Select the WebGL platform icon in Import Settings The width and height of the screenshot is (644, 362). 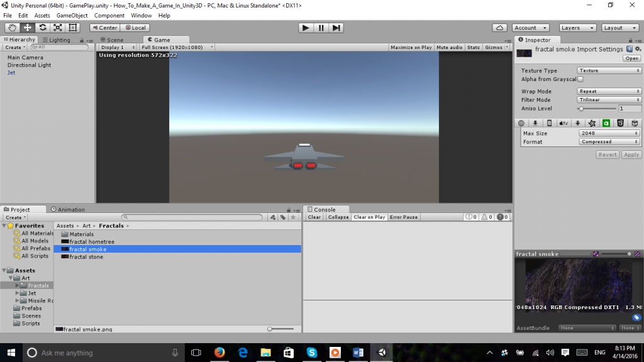620,123
